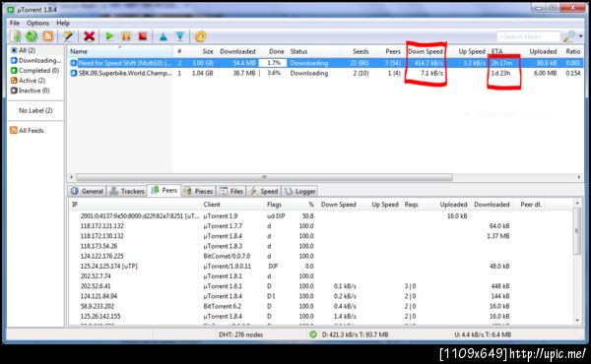
Task: Click right arrow of horizontal scrollbar
Action: click(579, 177)
